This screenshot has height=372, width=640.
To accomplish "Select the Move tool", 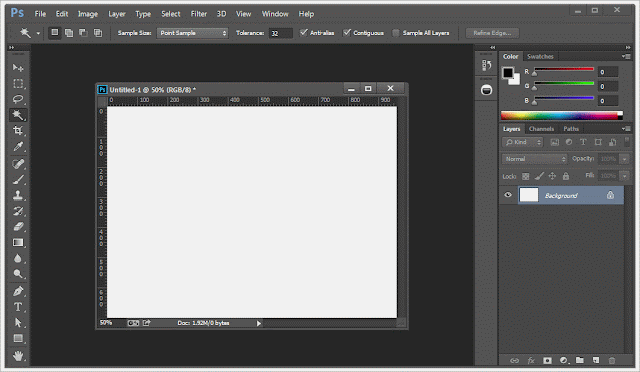I will click(x=18, y=67).
